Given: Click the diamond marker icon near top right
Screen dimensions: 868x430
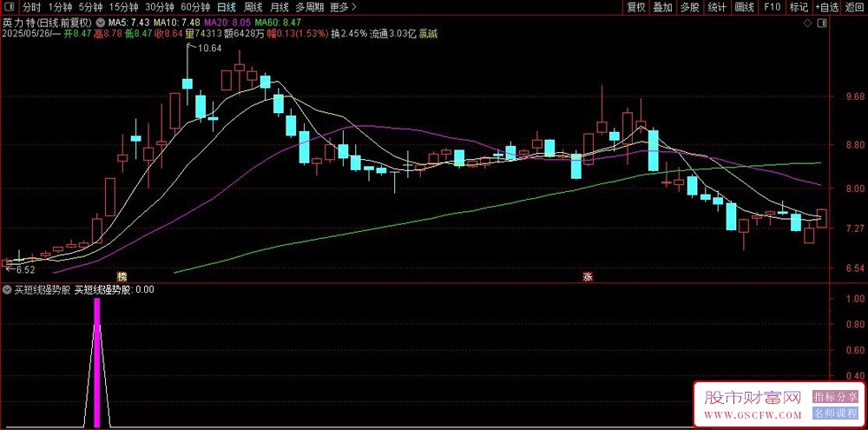Looking at the screenshot, I should 807,23.
